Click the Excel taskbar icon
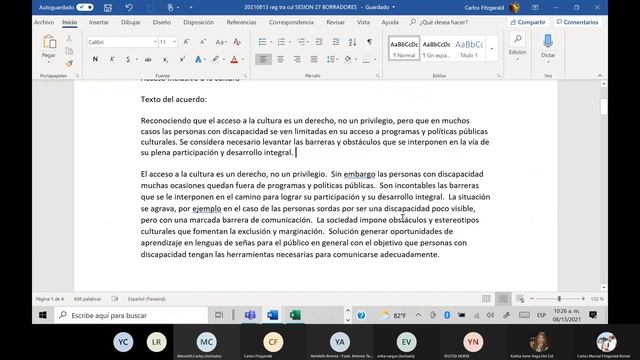Image resolution: width=640 pixels, height=360 pixels. (x=295, y=315)
